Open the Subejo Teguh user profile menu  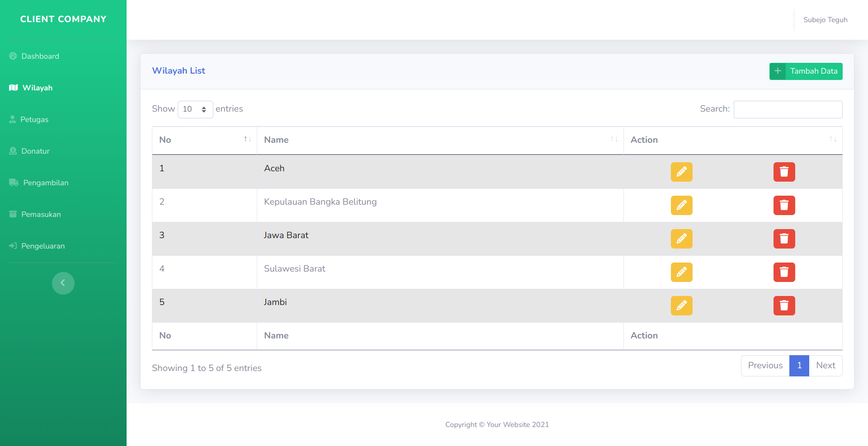(825, 20)
